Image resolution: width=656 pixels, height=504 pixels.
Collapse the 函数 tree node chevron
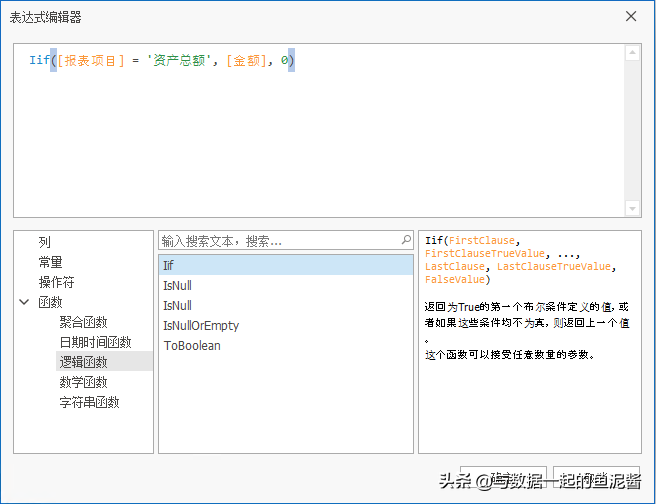point(24,302)
